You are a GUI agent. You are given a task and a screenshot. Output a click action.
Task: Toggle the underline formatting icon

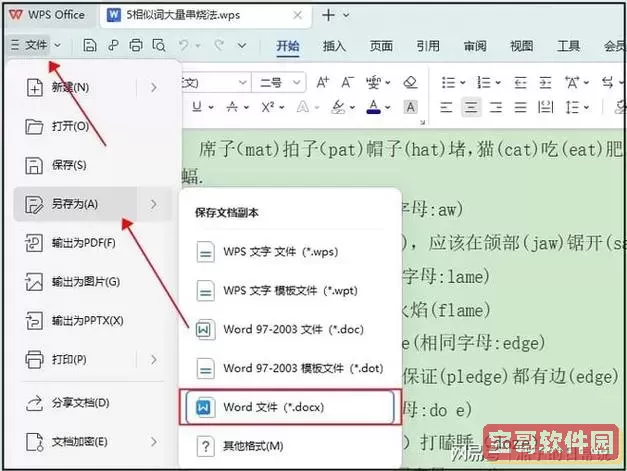197,107
